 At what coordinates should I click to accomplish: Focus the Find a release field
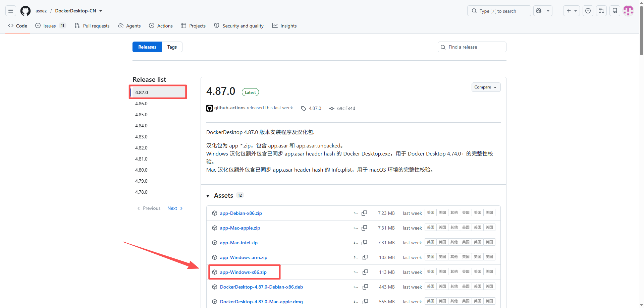click(472, 47)
